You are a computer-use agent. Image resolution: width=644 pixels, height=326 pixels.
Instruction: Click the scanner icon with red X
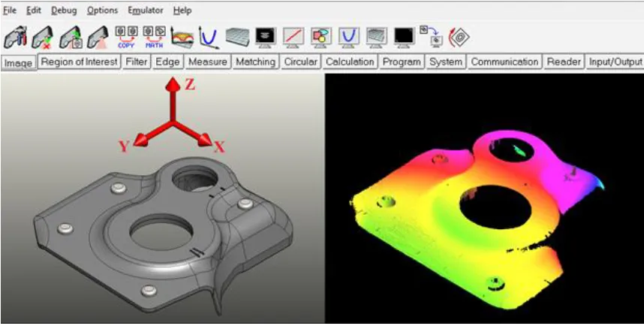click(43, 37)
